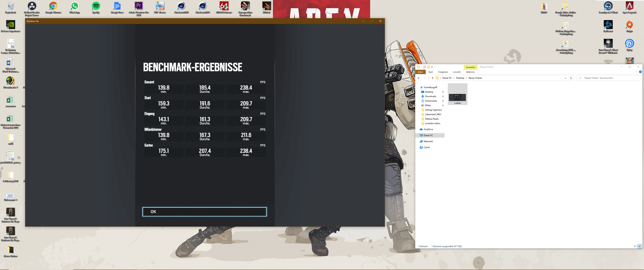Open the WhatsApp desktop shortcut
644x270 pixels.
75,7
